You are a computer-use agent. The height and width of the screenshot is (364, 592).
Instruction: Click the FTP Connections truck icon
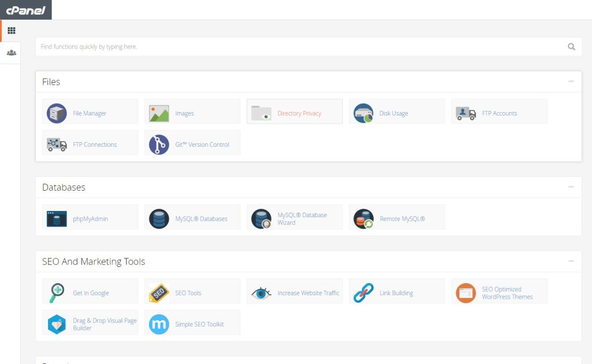[57, 144]
